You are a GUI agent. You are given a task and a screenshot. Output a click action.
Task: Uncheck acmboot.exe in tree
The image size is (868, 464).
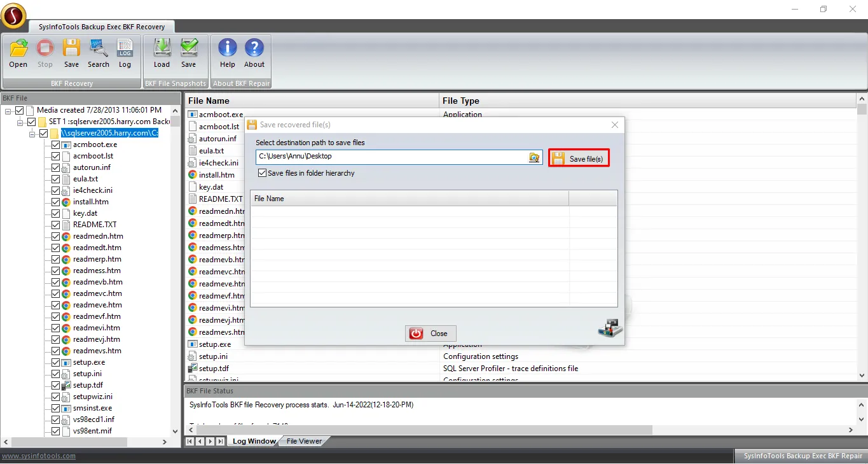pos(55,144)
